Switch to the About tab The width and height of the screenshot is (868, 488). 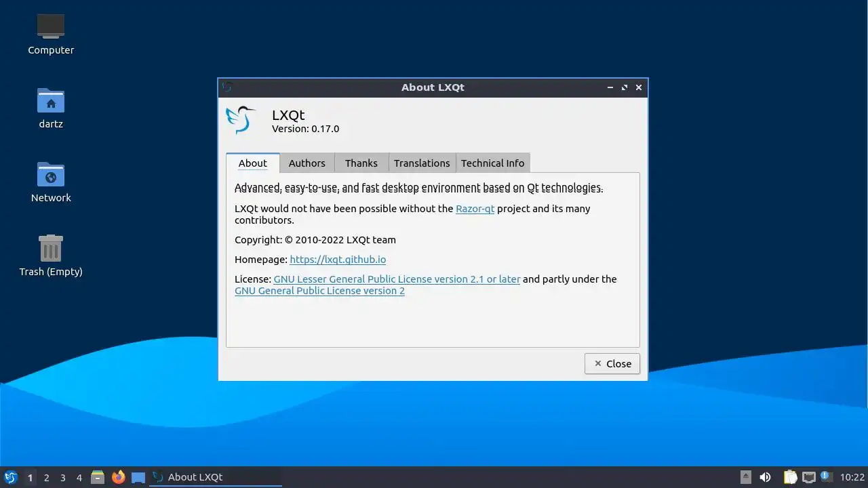pyautogui.click(x=253, y=163)
